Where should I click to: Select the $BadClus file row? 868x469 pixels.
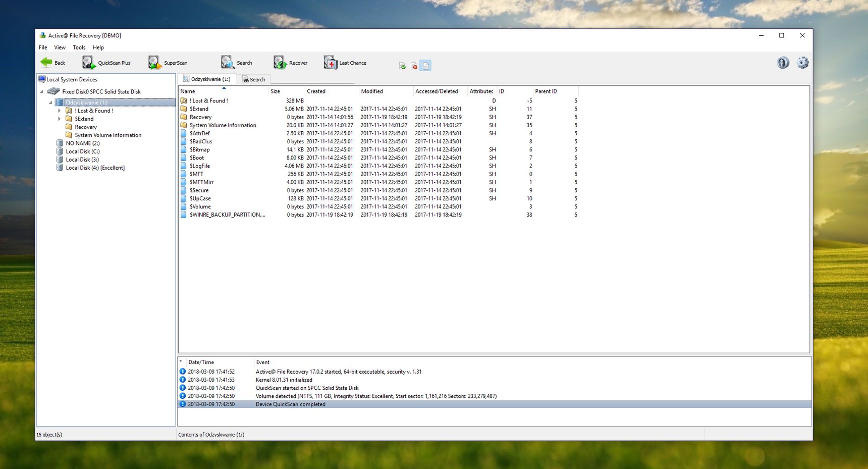click(378, 141)
